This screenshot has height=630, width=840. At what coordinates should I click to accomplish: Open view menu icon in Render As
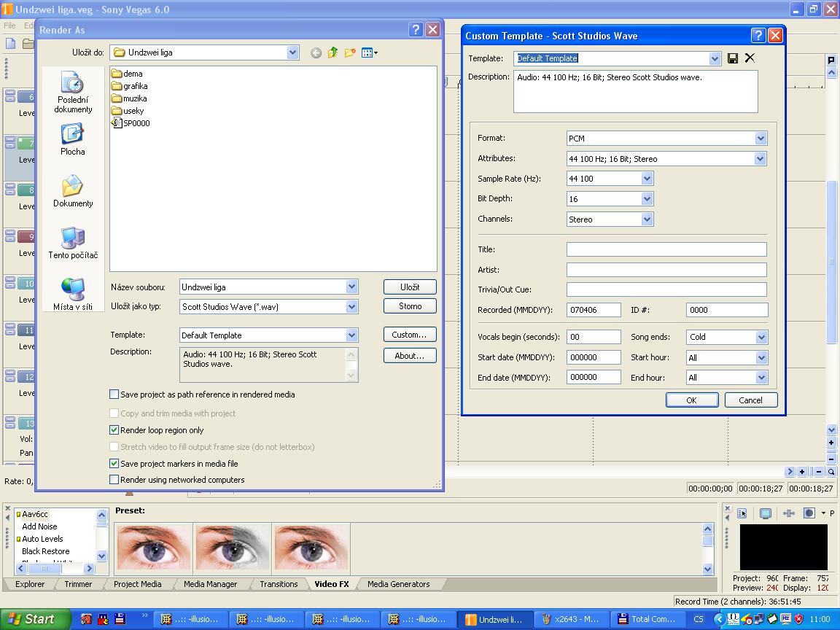[369, 52]
